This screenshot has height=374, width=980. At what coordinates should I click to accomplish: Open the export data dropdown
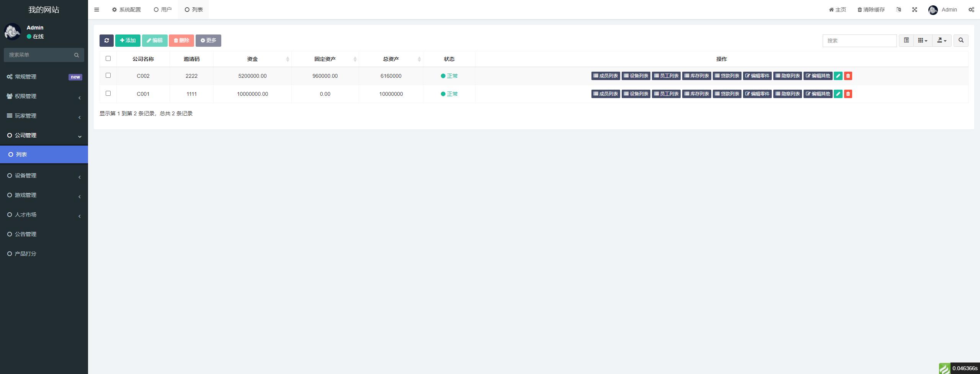click(x=942, y=41)
